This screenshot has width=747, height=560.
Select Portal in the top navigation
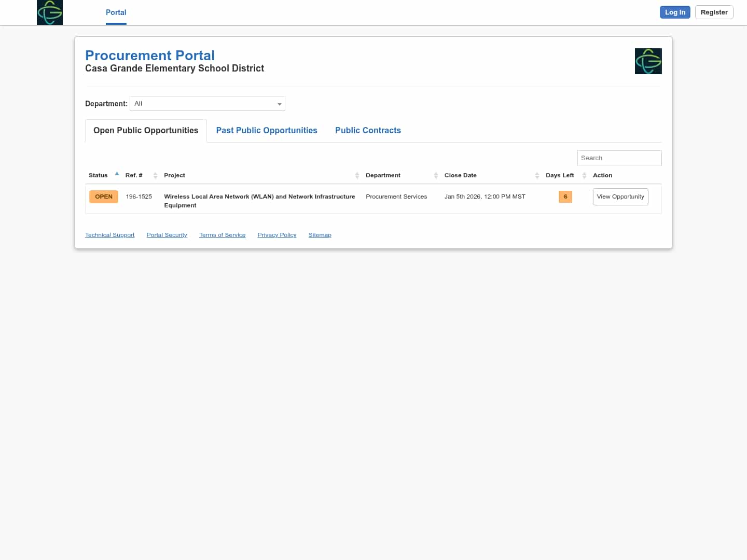click(x=116, y=12)
